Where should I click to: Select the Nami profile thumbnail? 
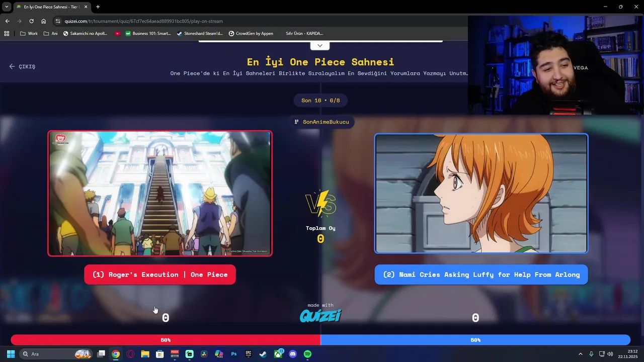tap(481, 194)
